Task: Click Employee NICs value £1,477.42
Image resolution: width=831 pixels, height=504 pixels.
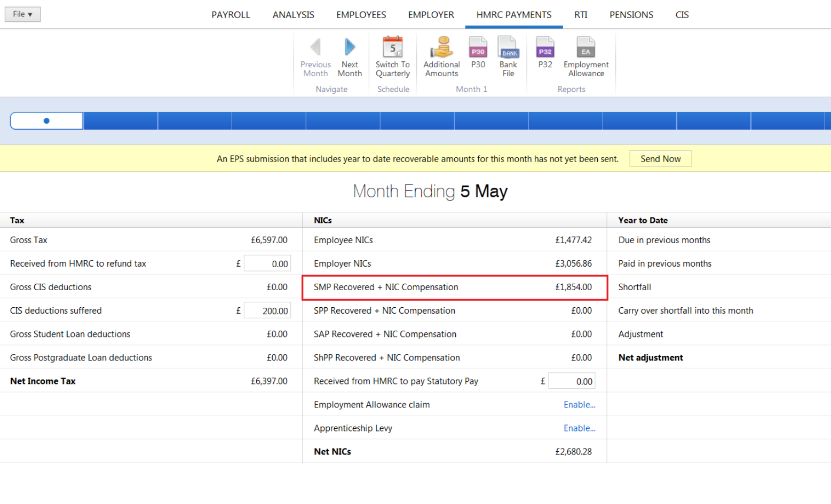Action: (x=573, y=240)
